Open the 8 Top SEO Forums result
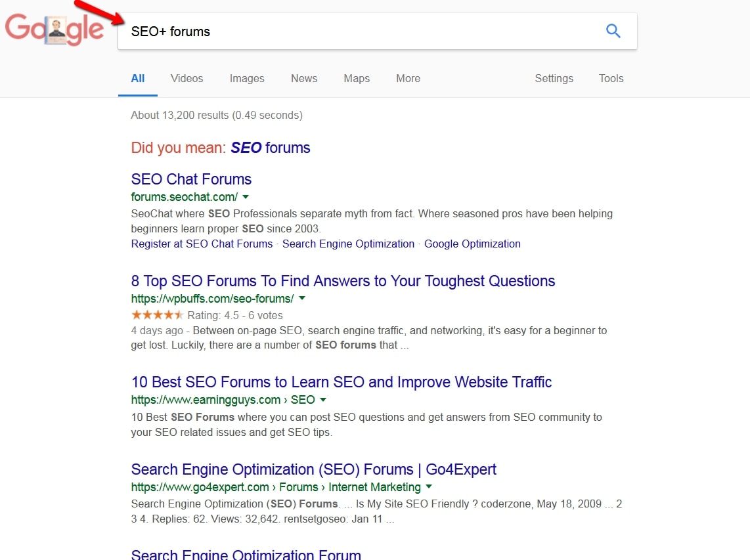The width and height of the screenshot is (750, 560). pos(343,281)
